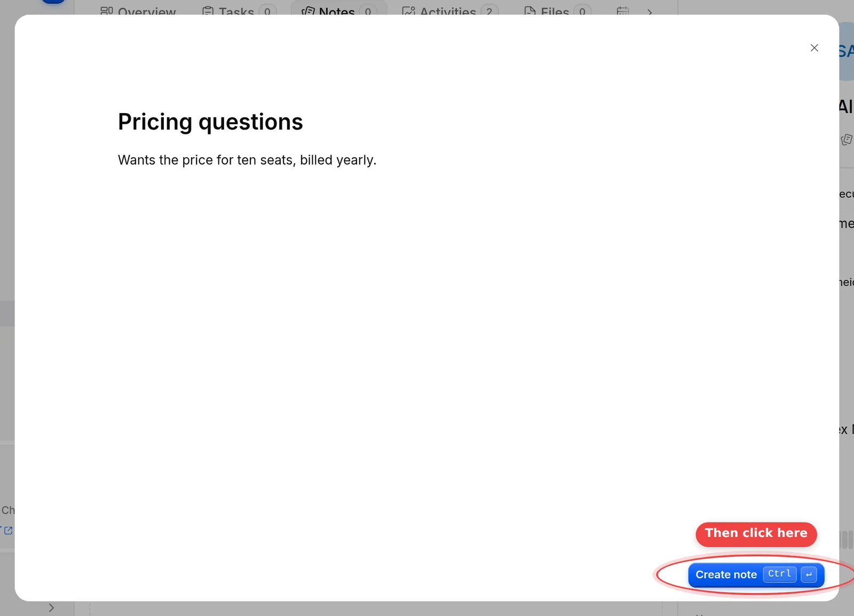Click the calendar icon in the tab bar
The height and width of the screenshot is (616, 854).
(x=622, y=11)
